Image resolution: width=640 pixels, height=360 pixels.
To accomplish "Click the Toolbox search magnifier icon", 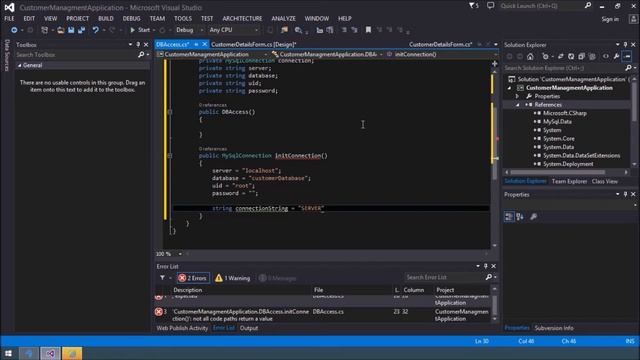I will (141, 55).
